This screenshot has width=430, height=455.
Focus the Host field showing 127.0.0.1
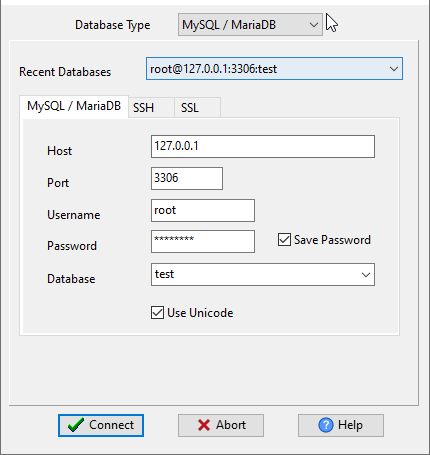263,147
